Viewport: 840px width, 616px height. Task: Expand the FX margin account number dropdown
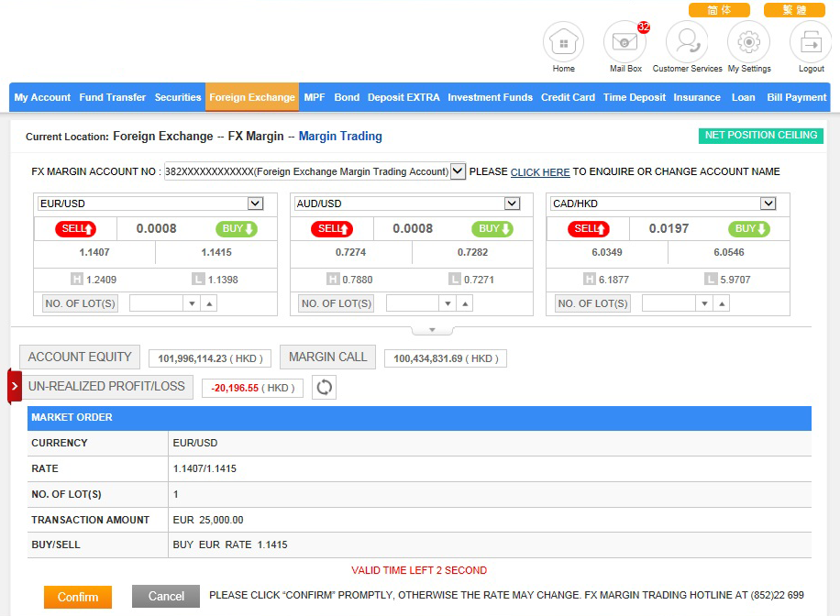click(459, 171)
